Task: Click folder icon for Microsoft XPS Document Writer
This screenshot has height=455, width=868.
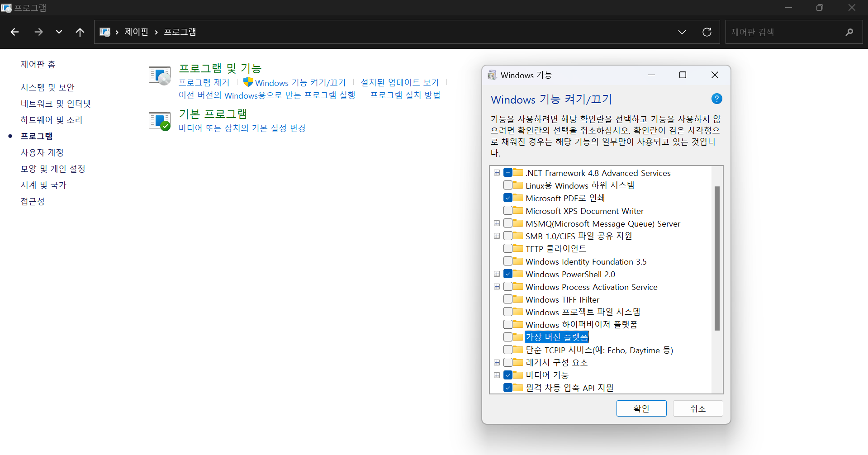Action: click(x=518, y=210)
